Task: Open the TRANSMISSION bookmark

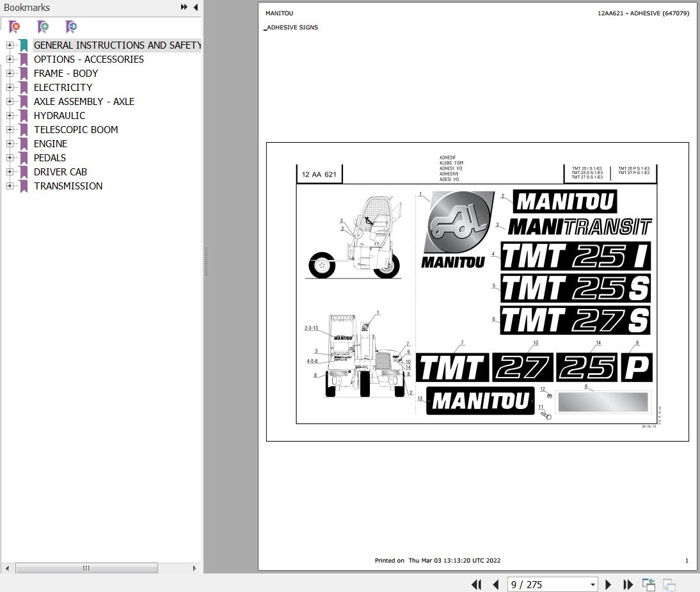Action: click(68, 186)
